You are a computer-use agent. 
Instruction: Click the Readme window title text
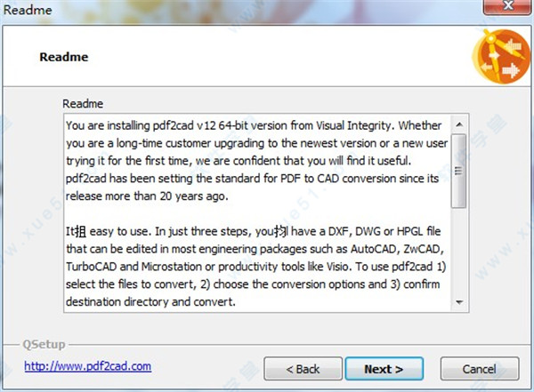tap(28, 10)
